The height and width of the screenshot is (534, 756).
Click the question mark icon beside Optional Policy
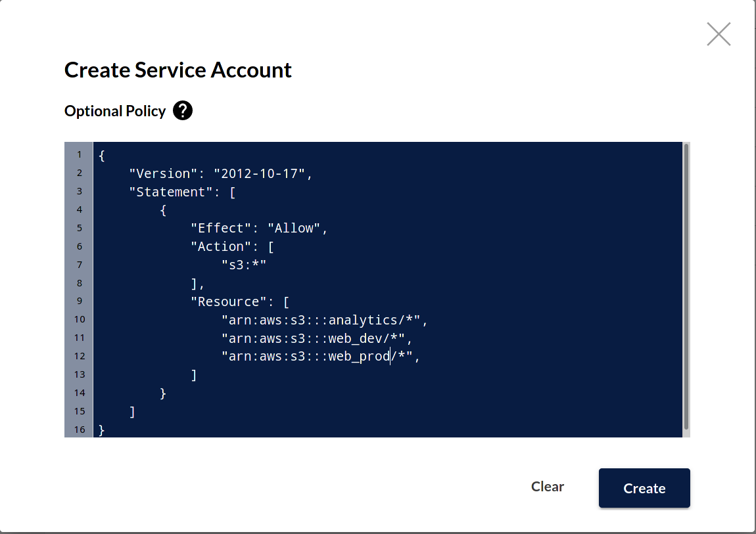point(182,110)
